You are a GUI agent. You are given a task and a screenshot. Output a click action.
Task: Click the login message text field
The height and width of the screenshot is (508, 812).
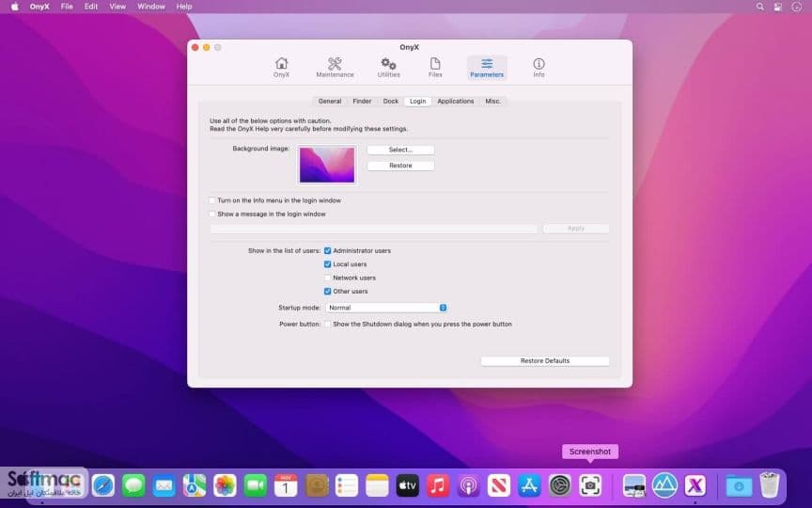click(x=373, y=229)
